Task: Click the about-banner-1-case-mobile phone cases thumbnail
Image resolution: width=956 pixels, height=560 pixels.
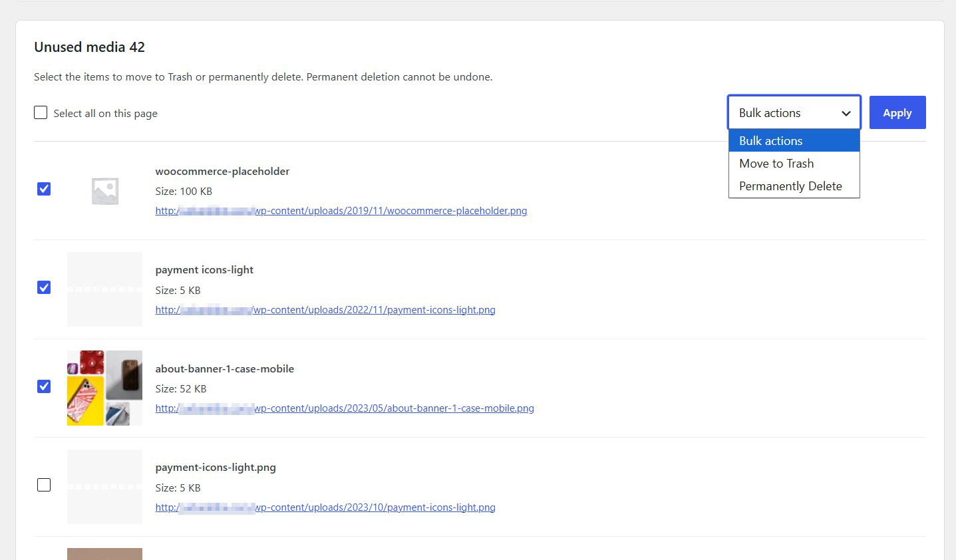Action: click(x=104, y=388)
